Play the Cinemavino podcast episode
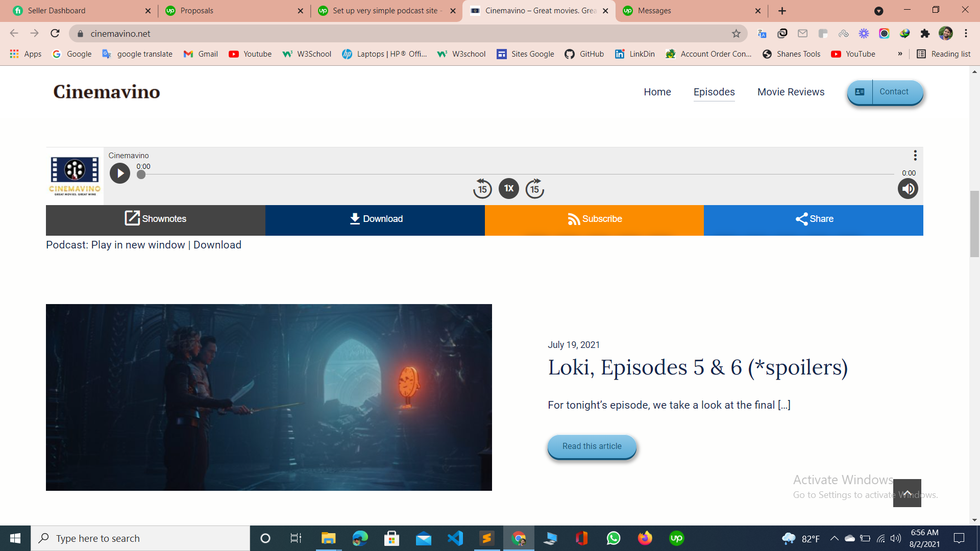The height and width of the screenshot is (551, 980). (x=120, y=173)
